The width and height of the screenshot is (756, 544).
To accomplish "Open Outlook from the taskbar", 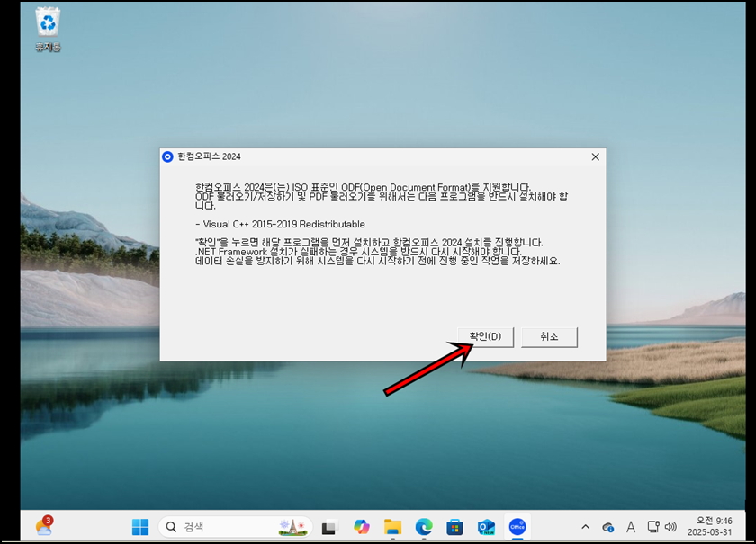I will pyautogui.click(x=486, y=527).
